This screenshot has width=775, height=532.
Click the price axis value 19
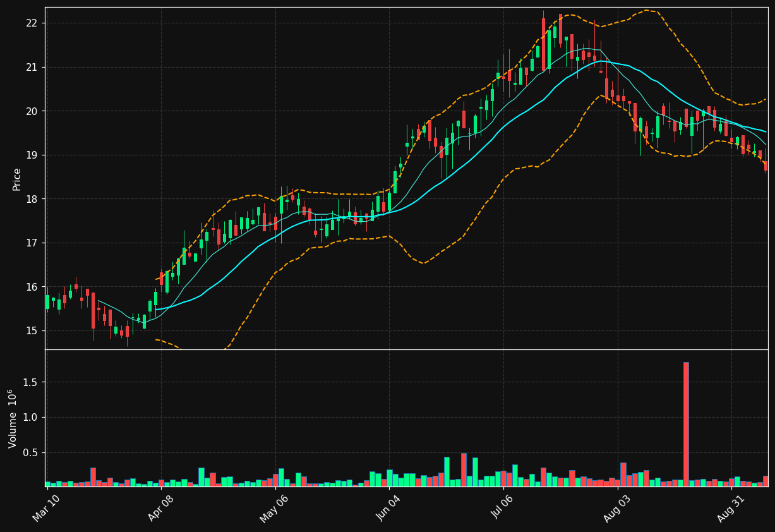click(32, 155)
